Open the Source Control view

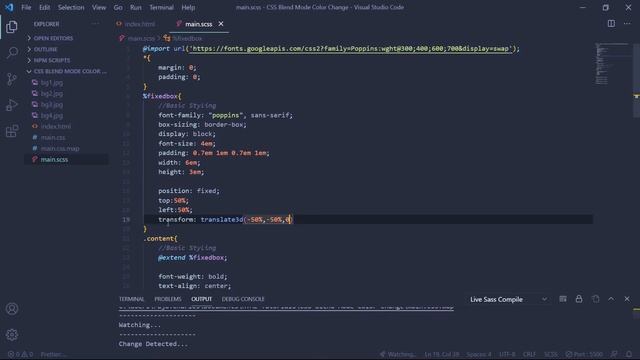(x=12, y=79)
